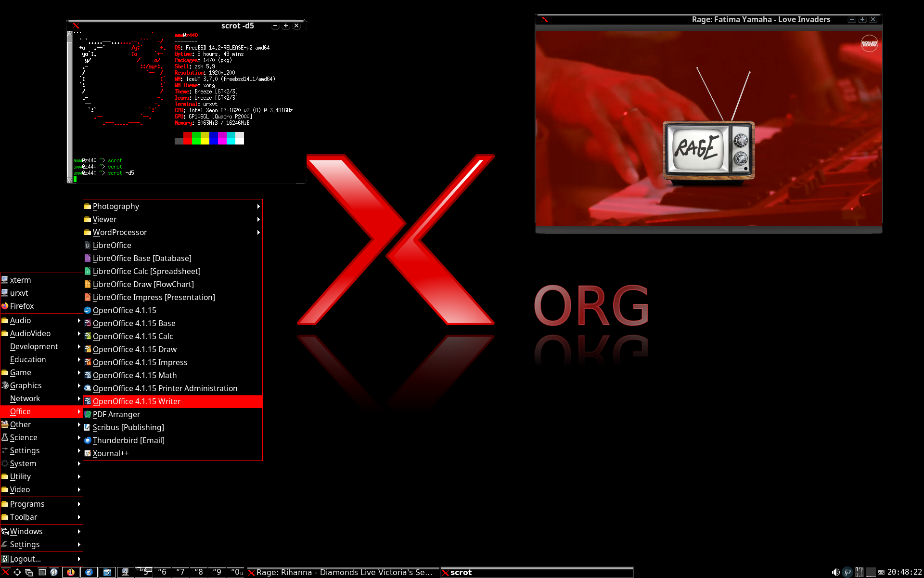
Task: Open the window list taskbar icon
Action: tap(29, 572)
